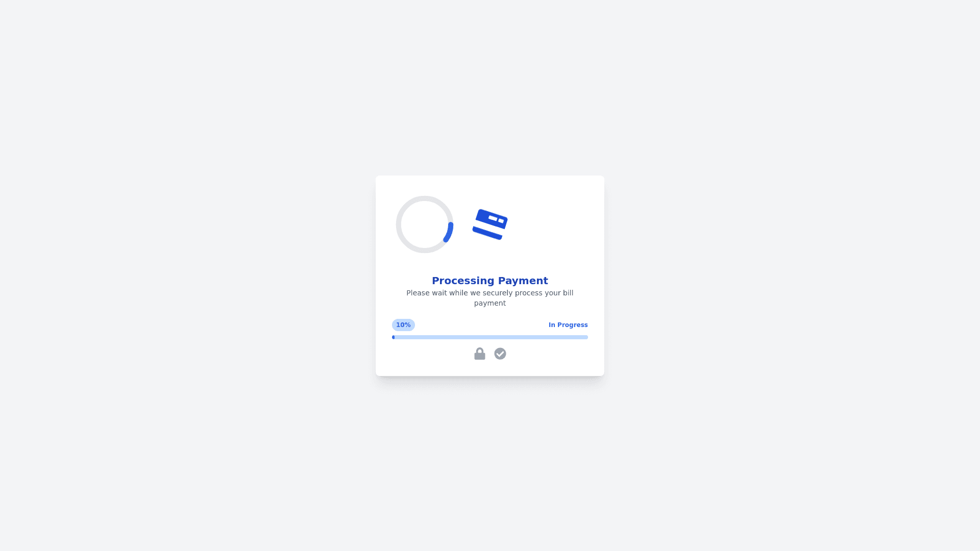Click the empty center of the spinner circle
Image resolution: width=980 pixels, height=551 pixels.
[x=425, y=224]
